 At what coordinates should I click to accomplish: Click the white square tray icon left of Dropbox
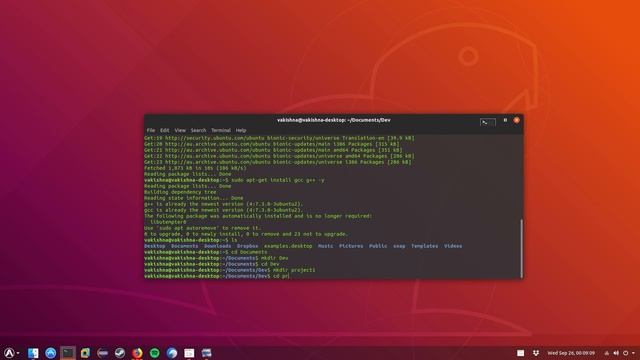pyautogui.click(x=520, y=353)
